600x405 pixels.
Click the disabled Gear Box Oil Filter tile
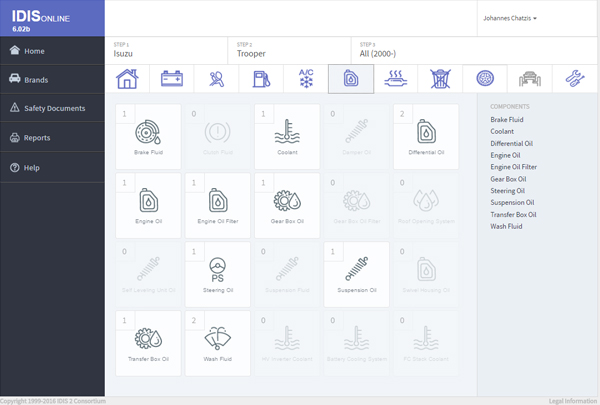(x=357, y=206)
